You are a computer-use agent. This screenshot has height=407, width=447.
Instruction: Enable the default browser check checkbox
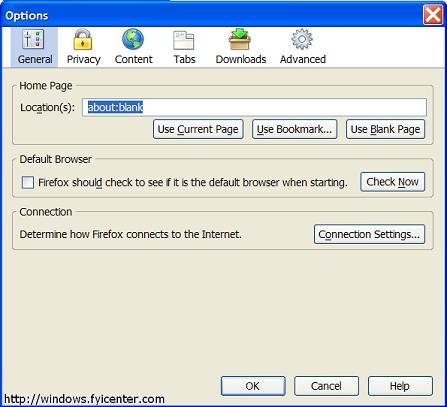(x=28, y=183)
